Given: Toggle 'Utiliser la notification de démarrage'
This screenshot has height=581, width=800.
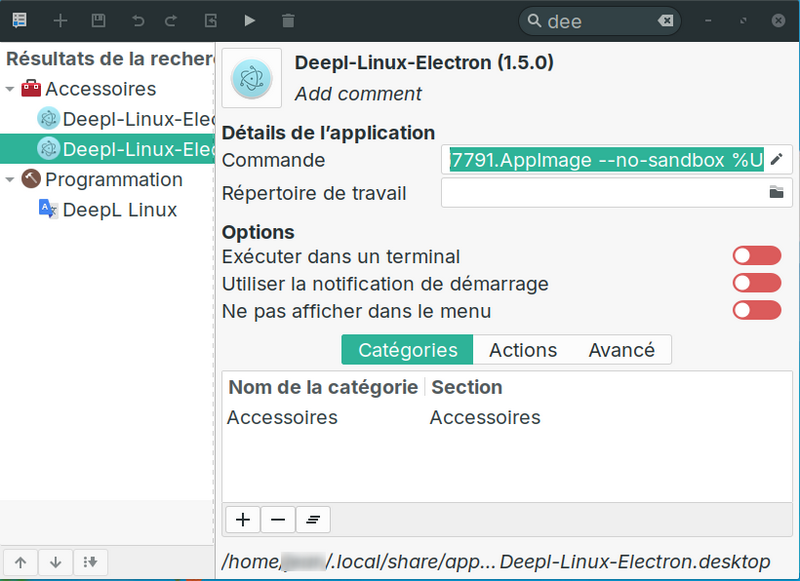Looking at the screenshot, I should point(756,284).
